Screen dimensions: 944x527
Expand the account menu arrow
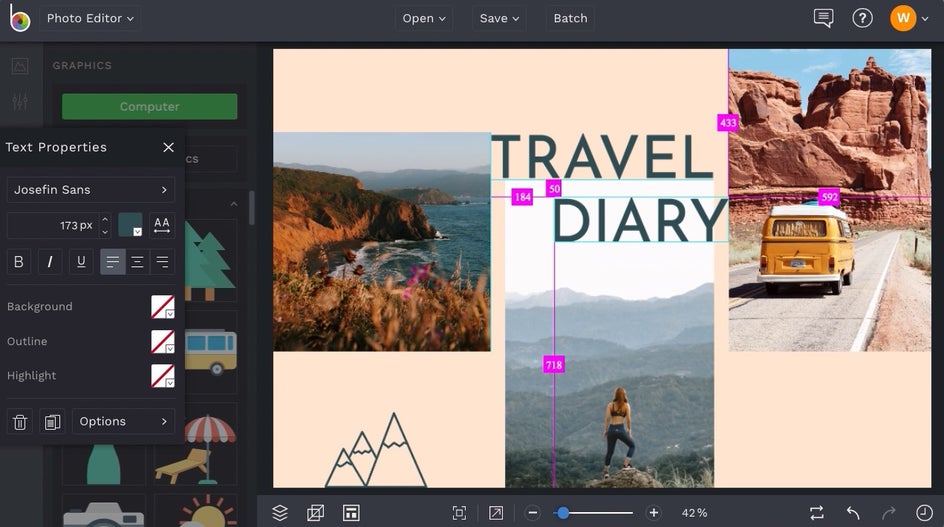click(925, 19)
